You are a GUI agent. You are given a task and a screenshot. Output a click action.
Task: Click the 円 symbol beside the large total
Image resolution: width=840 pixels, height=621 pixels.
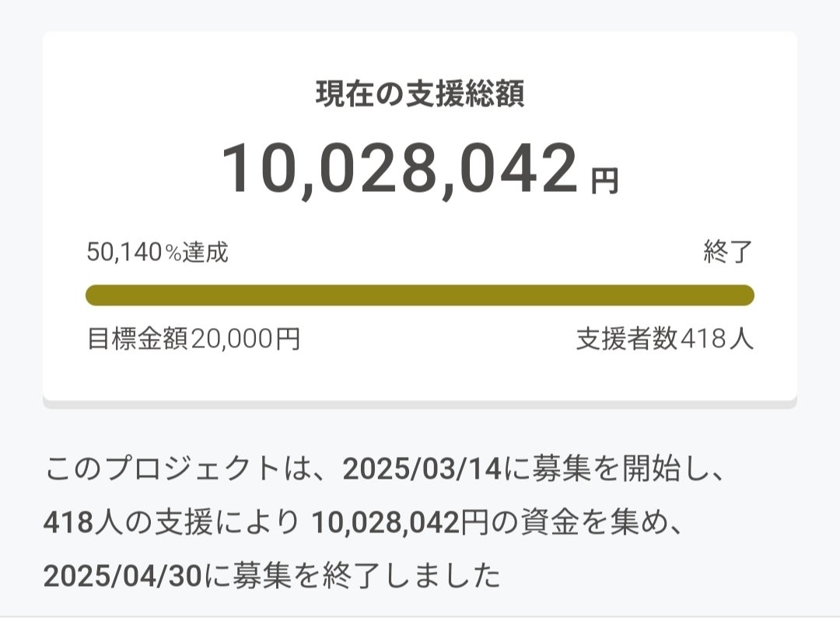pos(604,181)
